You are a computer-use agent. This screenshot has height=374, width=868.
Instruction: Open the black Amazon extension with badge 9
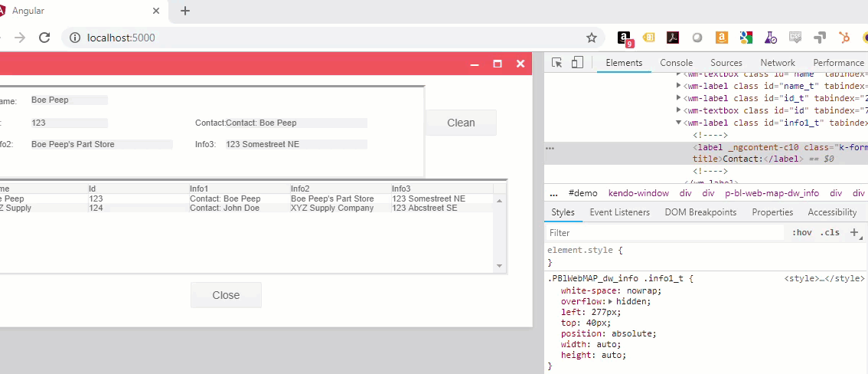tap(625, 38)
